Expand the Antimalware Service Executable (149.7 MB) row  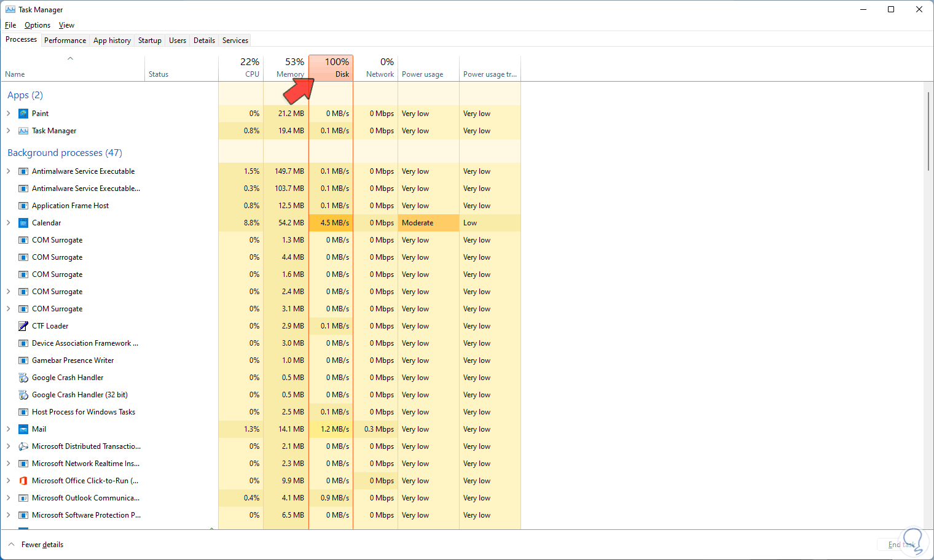coord(8,171)
